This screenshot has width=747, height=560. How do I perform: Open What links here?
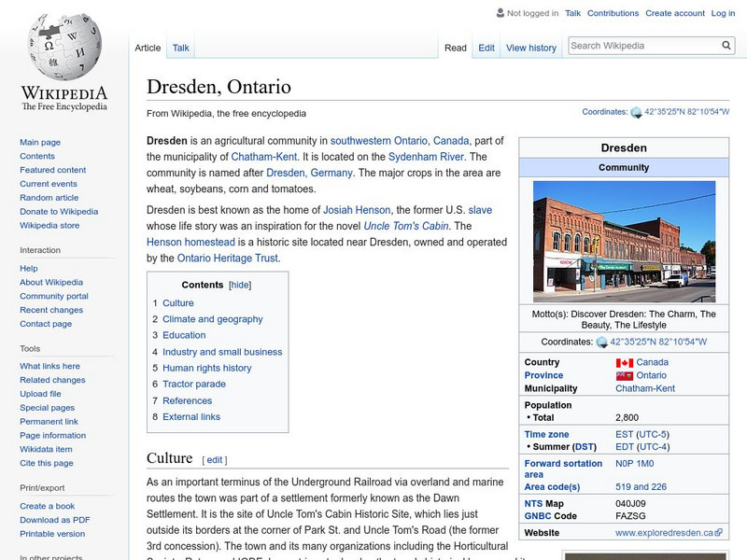(x=49, y=366)
